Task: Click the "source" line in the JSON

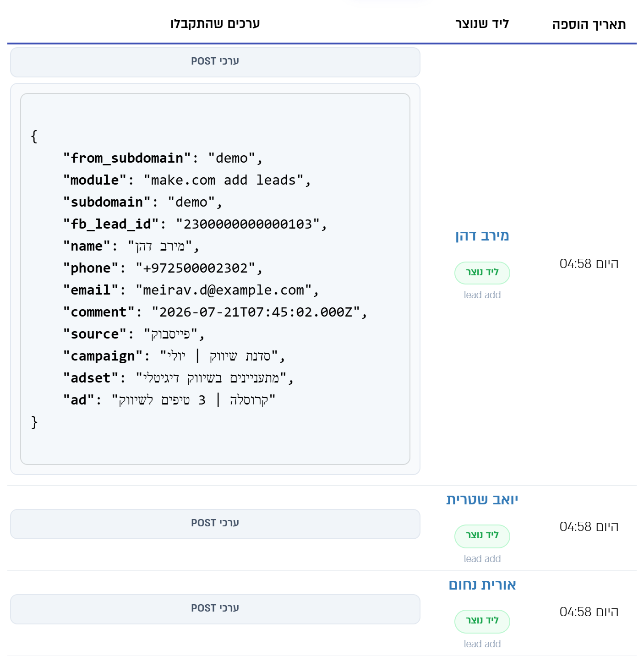Action: pos(134,334)
